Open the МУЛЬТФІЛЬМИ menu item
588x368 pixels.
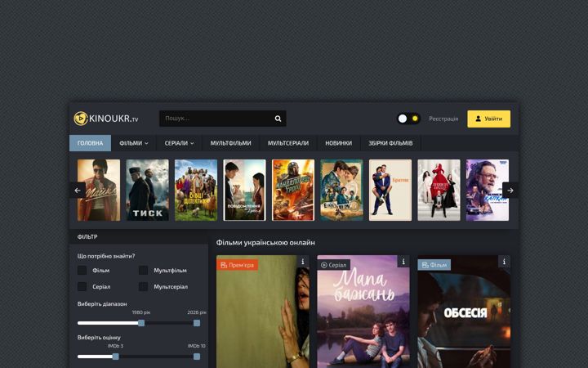(x=230, y=143)
